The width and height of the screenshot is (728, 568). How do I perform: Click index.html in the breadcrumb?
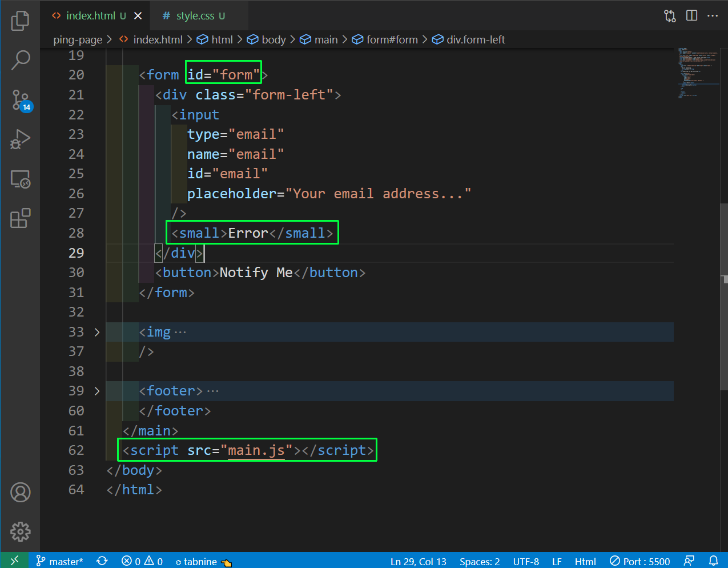(x=151, y=39)
